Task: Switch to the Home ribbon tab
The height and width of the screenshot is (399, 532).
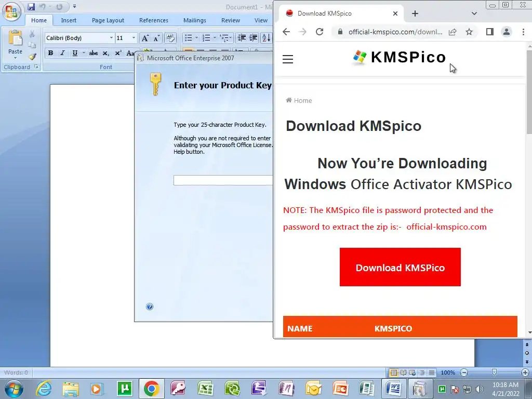Action: click(39, 20)
